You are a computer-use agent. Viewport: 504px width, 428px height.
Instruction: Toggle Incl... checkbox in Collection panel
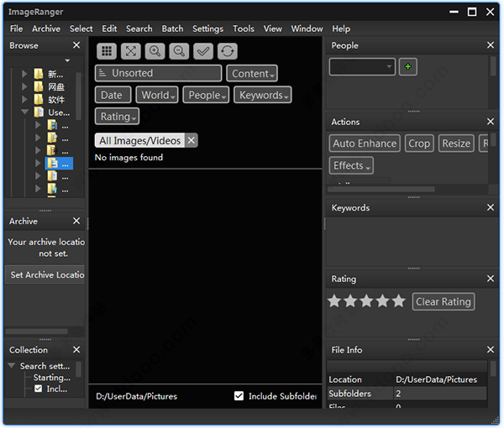(39, 389)
